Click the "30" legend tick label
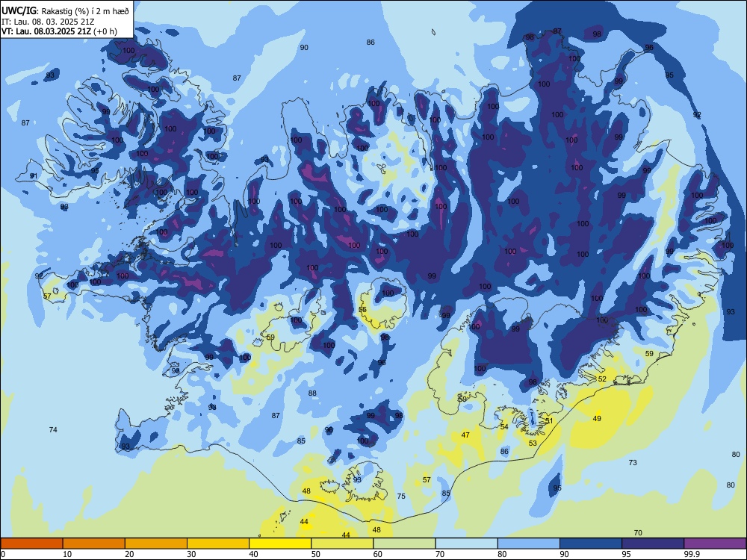The height and width of the screenshot is (560, 747). (191, 554)
